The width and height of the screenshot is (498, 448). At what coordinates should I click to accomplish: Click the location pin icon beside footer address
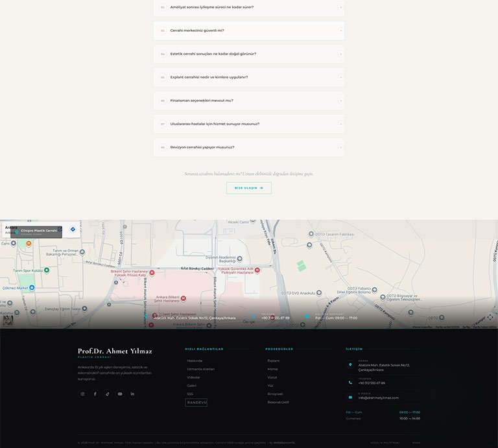[350, 365]
